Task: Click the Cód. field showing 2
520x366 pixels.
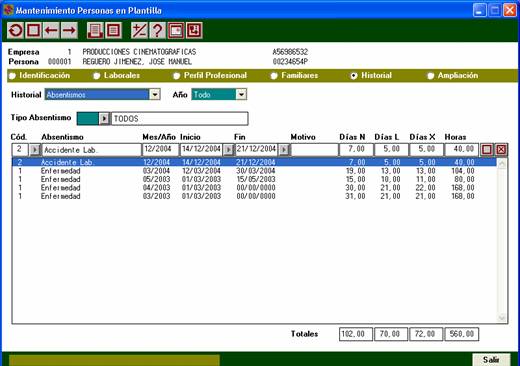Action: pyautogui.click(x=20, y=150)
